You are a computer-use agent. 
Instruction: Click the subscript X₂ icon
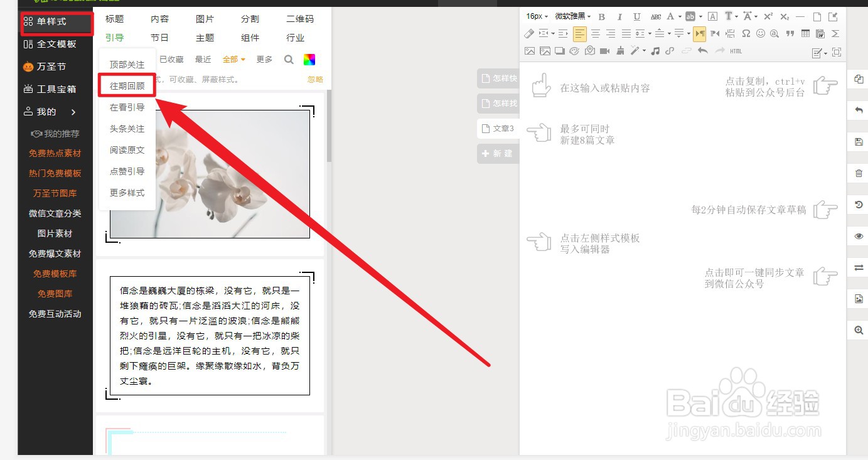(785, 16)
